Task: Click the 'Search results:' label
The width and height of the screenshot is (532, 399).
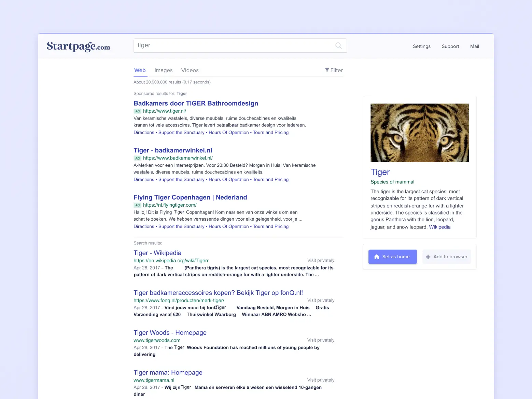Action: (148, 243)
